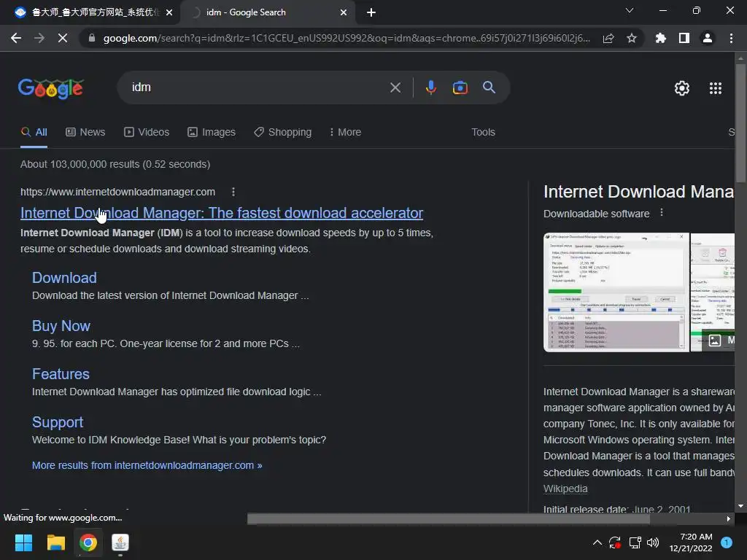Start voice search with the microphone
Viewport: 747px width, 560px height.
coord(430,87)
